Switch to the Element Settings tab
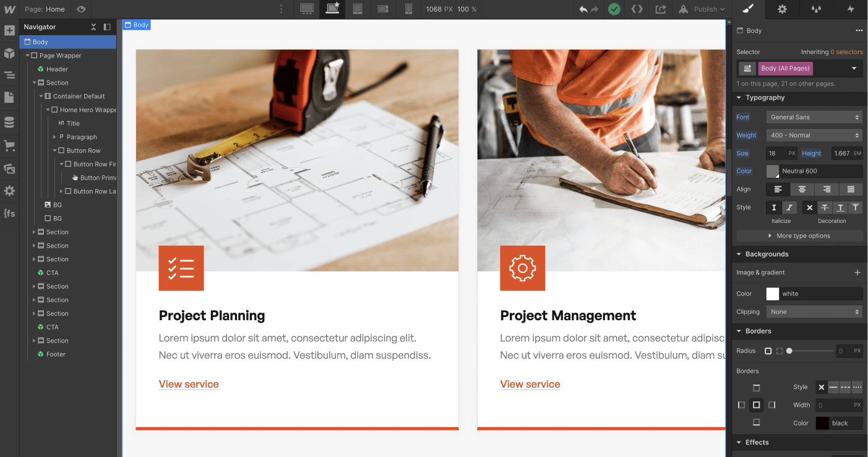868x457 pixels. pyautogui.click(x=781, y=9)
